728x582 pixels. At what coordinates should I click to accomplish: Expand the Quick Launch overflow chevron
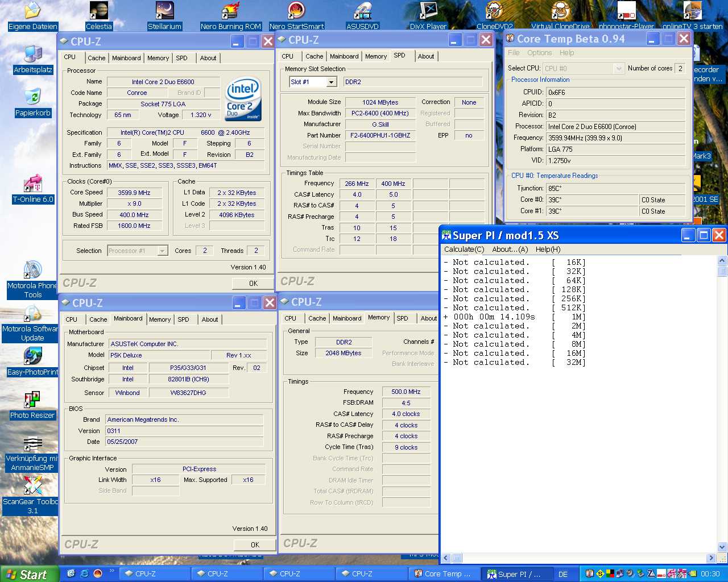[x=111, y=571]
